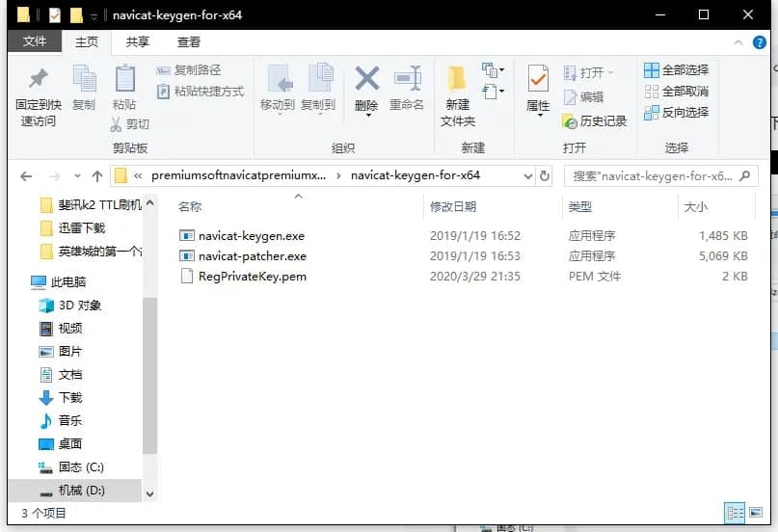The height and width of the screenshot is (532, 778).
Task: Open 斐讯k2 TTL刷机 folder in sidebar
Action: tap(92, 204)
